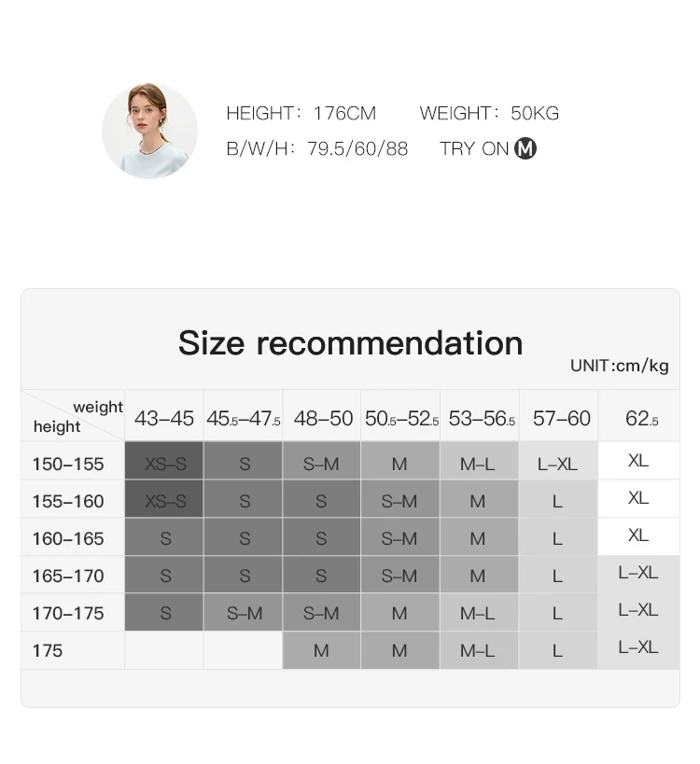700x764 pixels.
Task: Click S–M cell in the 170–175 row
Action: [x=245, y=613]
